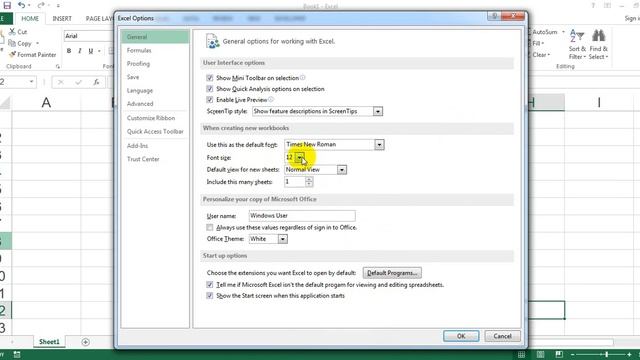The height and width of the screenshot is (360, 640).
Task: Click the Copy icon in Clipboard group
Action: coord(12,43)
